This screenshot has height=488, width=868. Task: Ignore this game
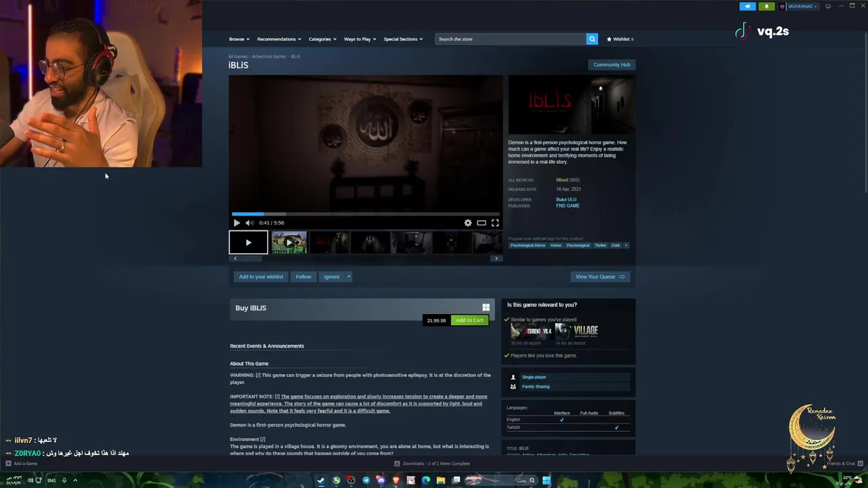[332, 277]
